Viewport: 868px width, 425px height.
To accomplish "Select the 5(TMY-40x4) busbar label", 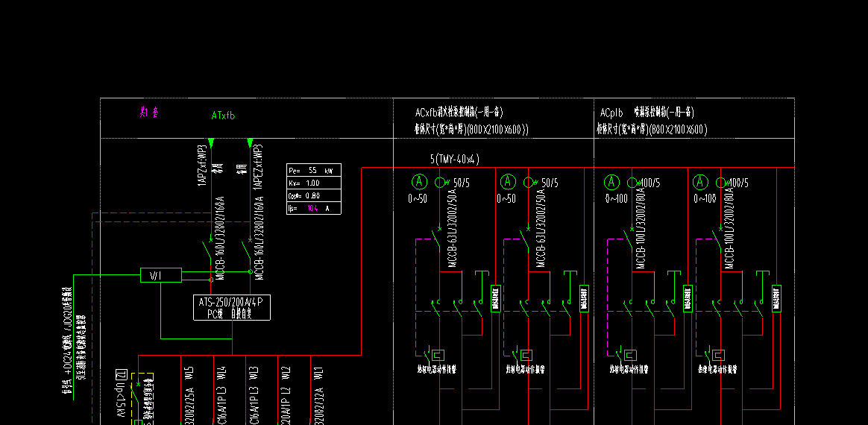I will click(x=454, y=160).
